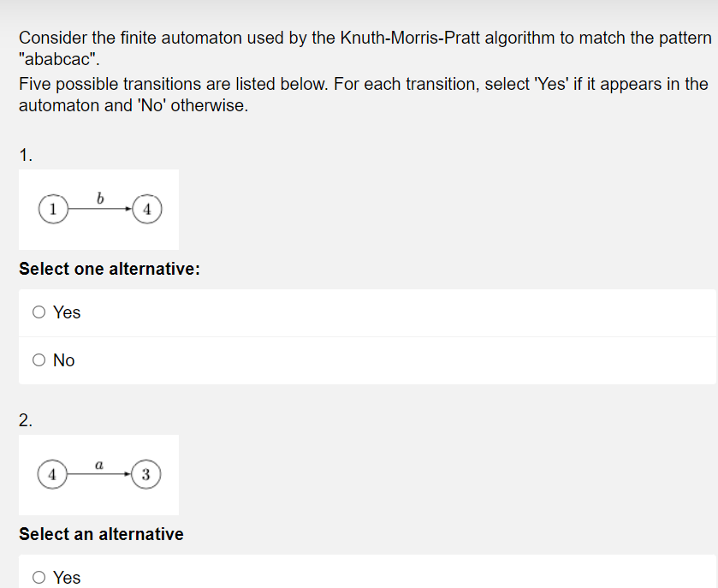
Task: Click the 'Select an alternative' heading
Action: click(101, 534)
